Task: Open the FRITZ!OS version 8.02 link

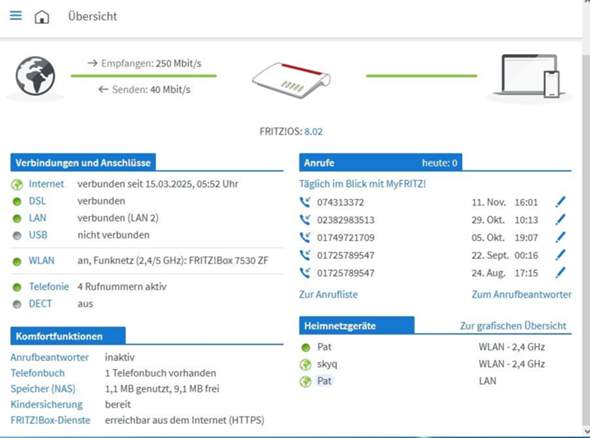Action: (x=313, y=132)
